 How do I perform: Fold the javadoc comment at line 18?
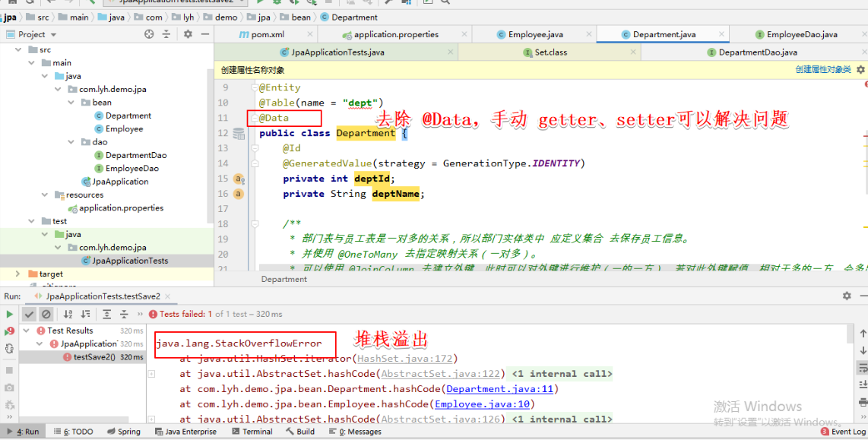[x=255, y=224]
